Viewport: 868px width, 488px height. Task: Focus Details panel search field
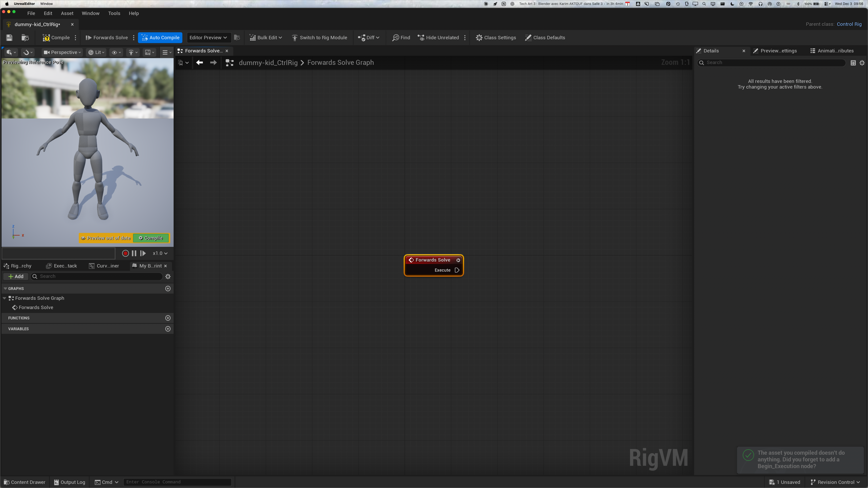pyautogui.click(x=772, y=63)
